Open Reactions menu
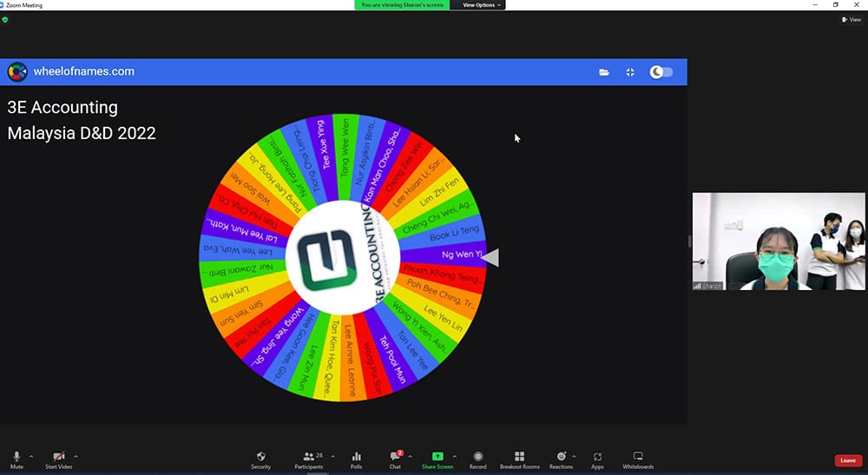The image size is (868, 475). click(x=561, y=459)
